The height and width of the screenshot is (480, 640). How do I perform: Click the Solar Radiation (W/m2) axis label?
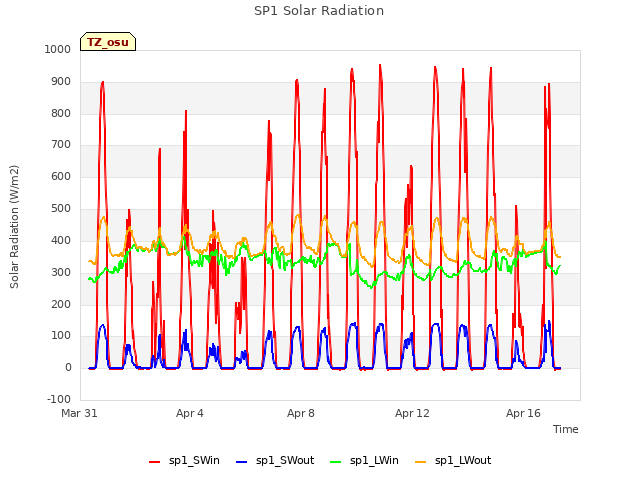click(14, 227)
